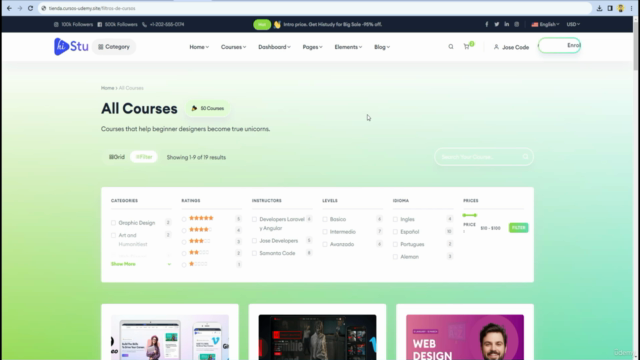Click the phone number in top bar
Screen dimensions: 640x360
click(163, 24)
